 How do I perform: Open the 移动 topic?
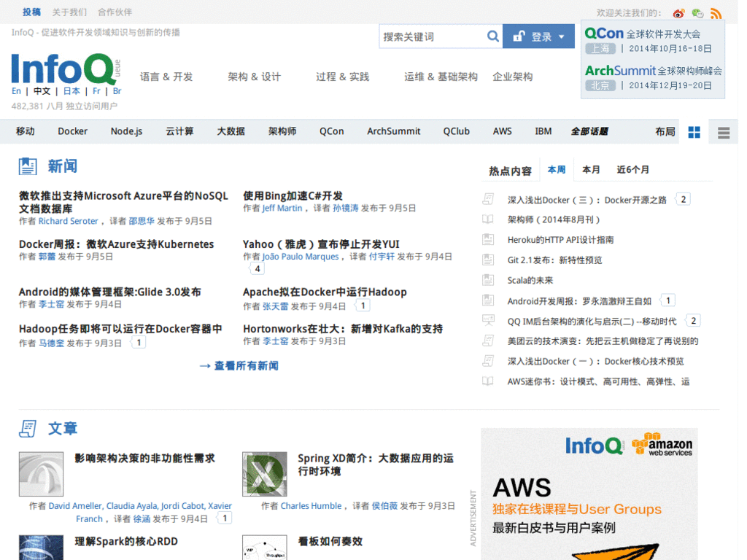[25, 131]
